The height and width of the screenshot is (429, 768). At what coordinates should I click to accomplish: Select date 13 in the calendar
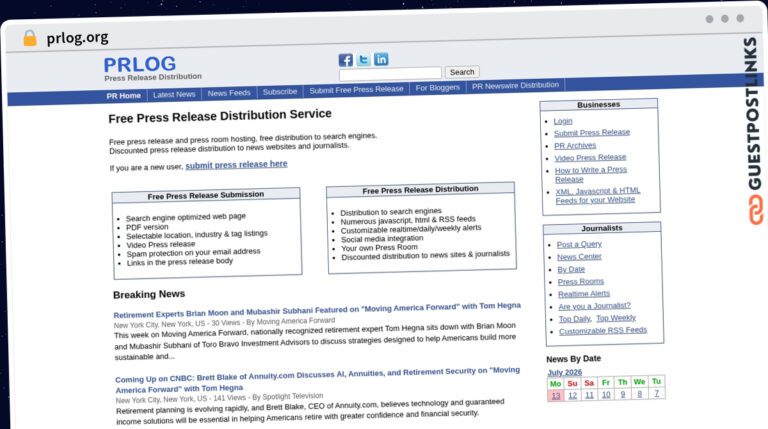(555, 396)
